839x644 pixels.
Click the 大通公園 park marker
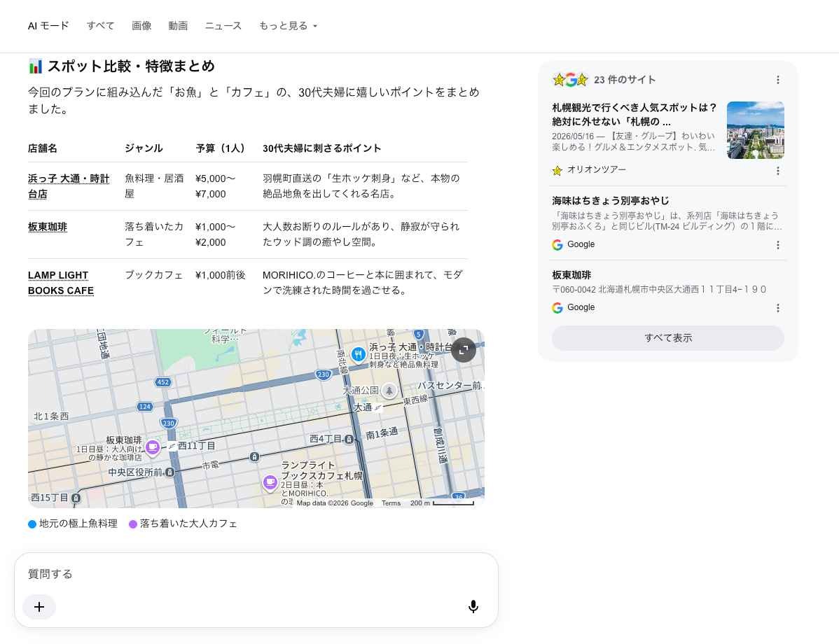(389, 391)
